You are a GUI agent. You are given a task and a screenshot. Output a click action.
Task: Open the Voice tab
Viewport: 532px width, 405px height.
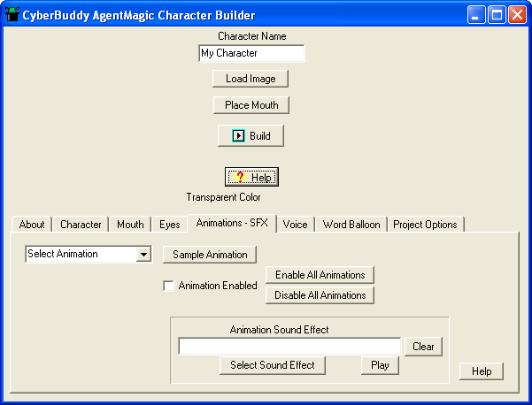pyautogui.click(x=295, y=225)
